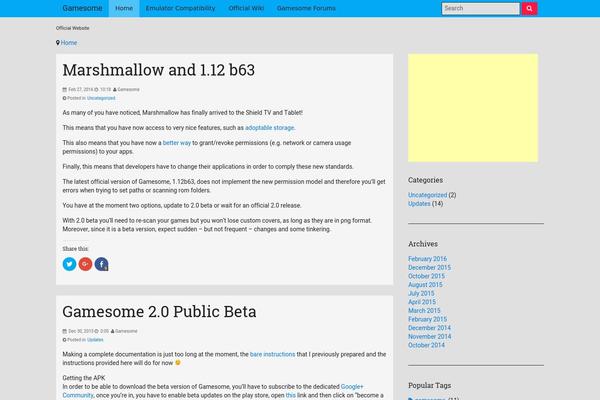
Task: Follow the bare instructions link
Action: tap(272, 354)
